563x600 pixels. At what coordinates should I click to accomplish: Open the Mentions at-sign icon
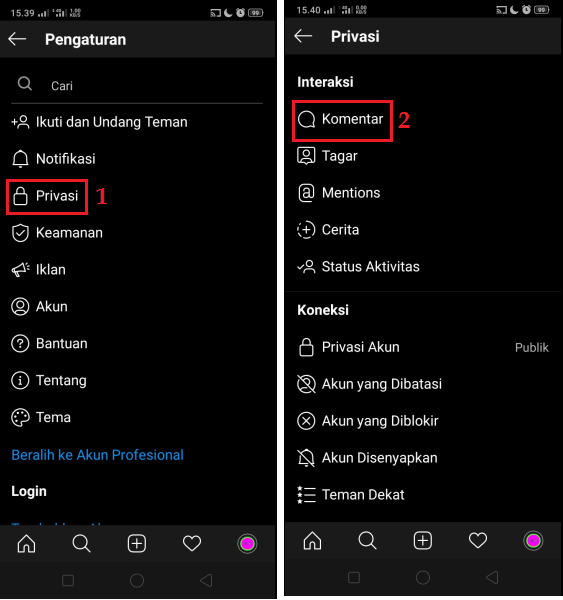coord(306,193)
